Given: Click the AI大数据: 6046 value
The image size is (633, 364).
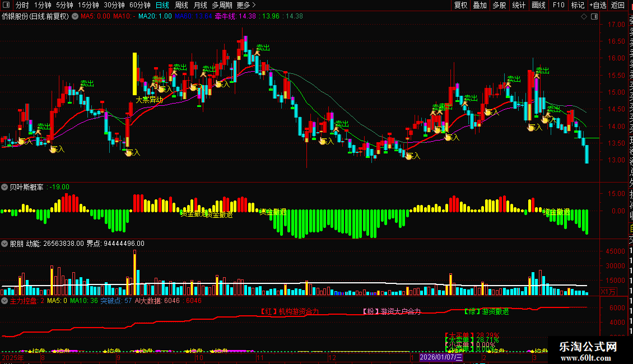Looking at the screenshot, I should click(x=157, y=301).
